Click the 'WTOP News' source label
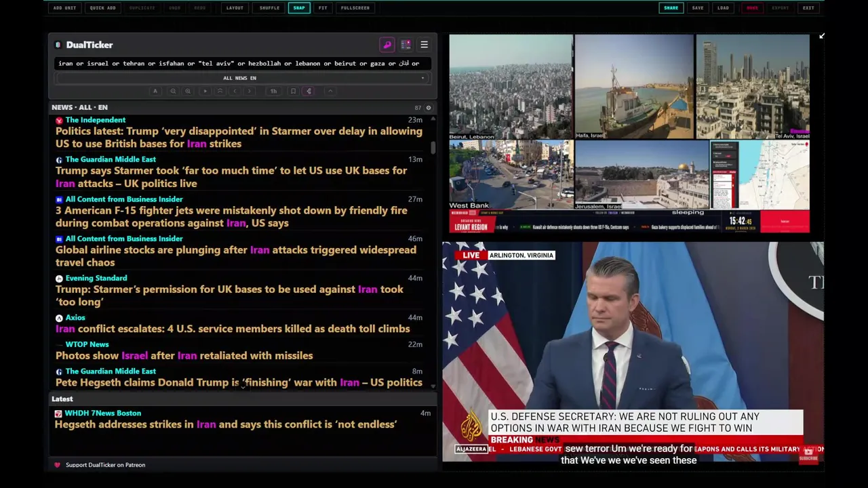868x488 pixels. coord(87,344)
